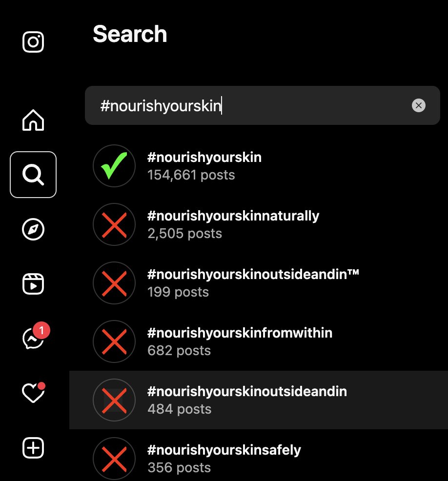Open Notifications heart icon

pyautogui.click(x=33, y=393)
